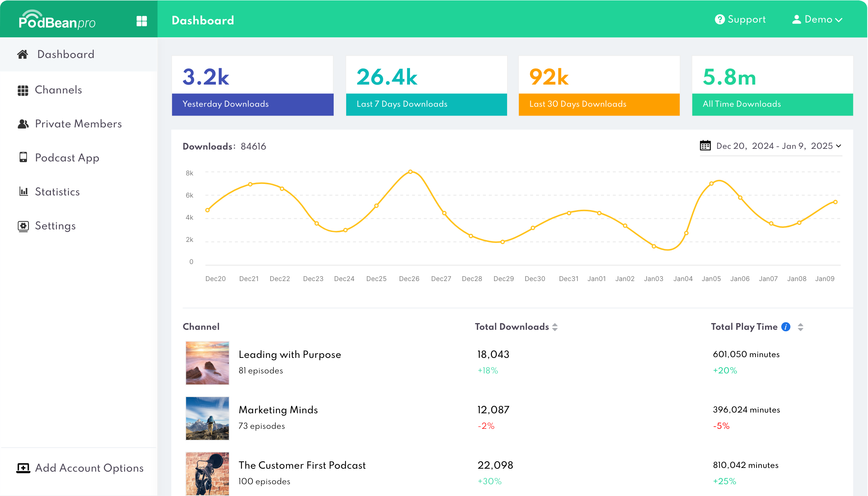Switch to the Dashboard section in left menu
The width and height of the screenshot is (868, 496).
(65, 54)
